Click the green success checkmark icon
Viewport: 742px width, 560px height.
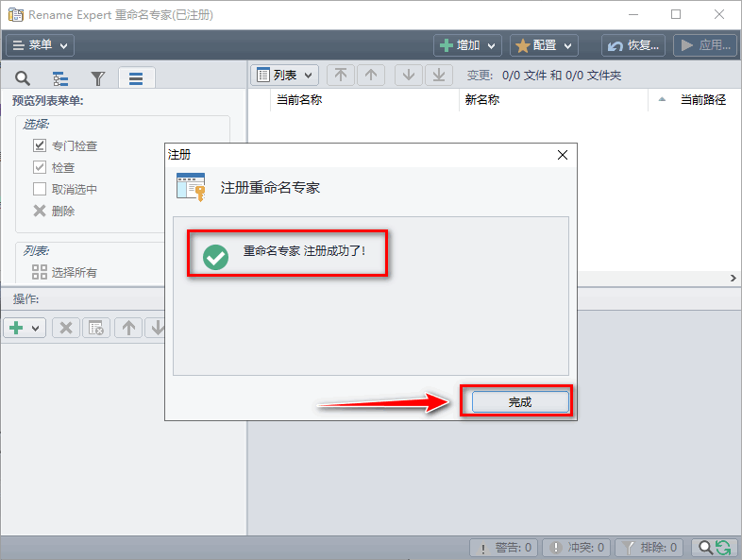point(215,257)
